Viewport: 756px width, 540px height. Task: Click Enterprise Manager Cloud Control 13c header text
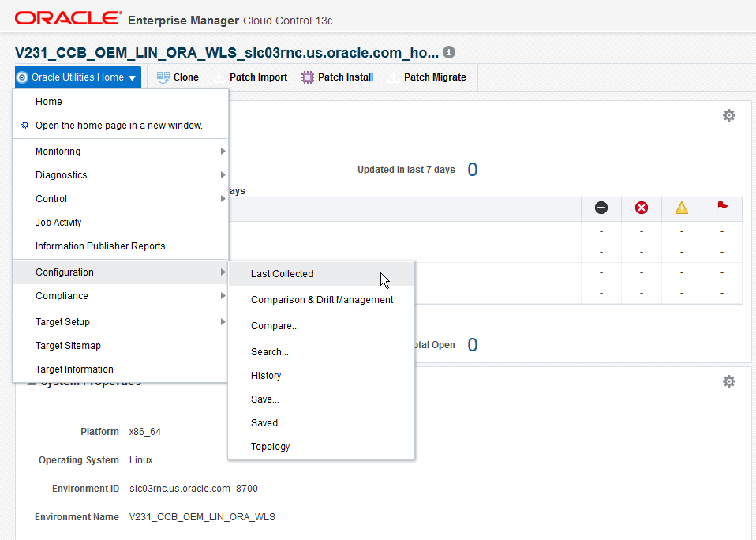click(x=230, y=21)
